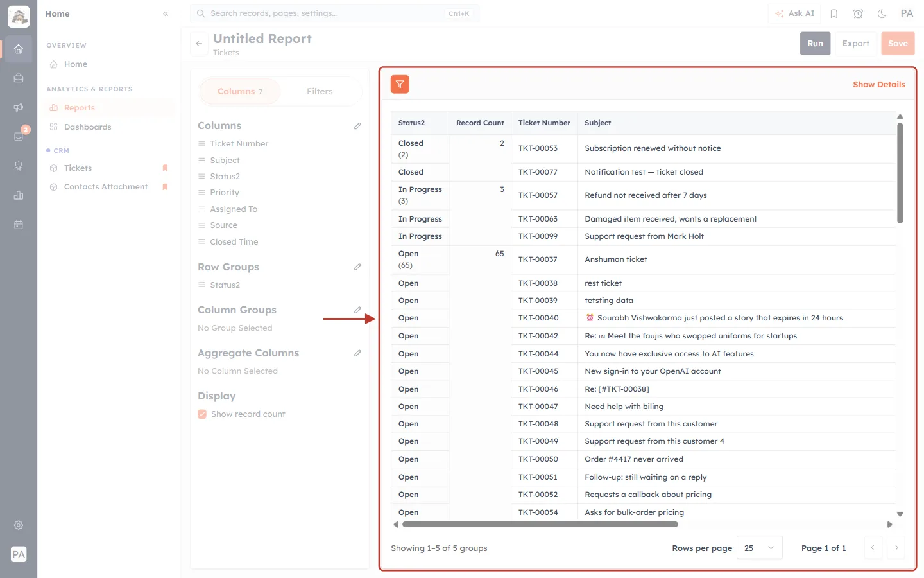Viewport: 924px width, 578px height.
Task: Open the settings gear in the left rail
Action: point(19,525)
